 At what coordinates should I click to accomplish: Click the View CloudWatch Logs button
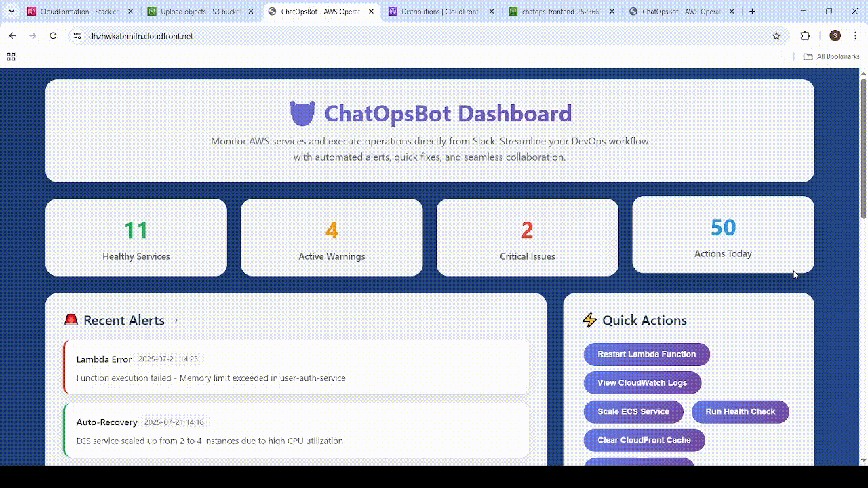pyautogui.click(x=642, y=382)
